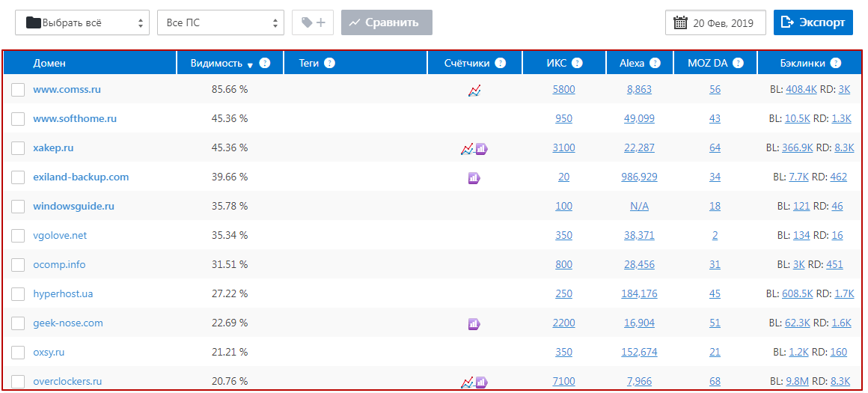Click ИКС value 2200 for geek-nose.com
The width and height of the screenshot is (868, 393).
(563, 323)
